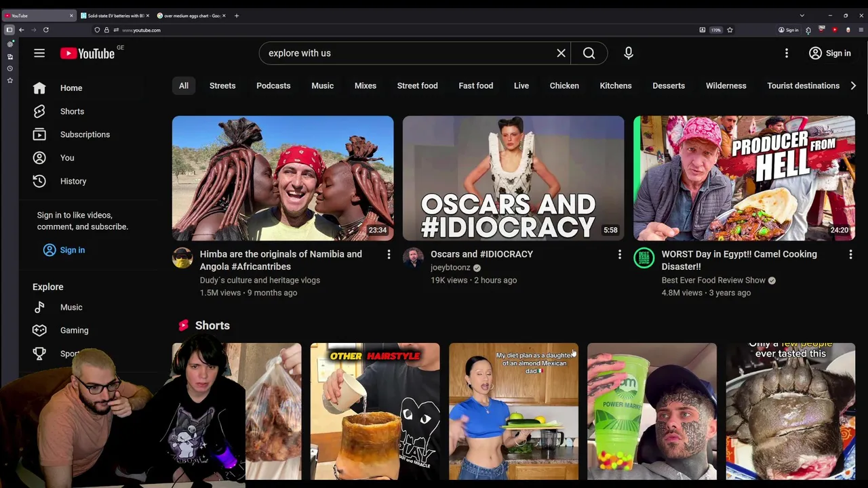Click Sign in on the browser toolbar

tap(788, 30)
